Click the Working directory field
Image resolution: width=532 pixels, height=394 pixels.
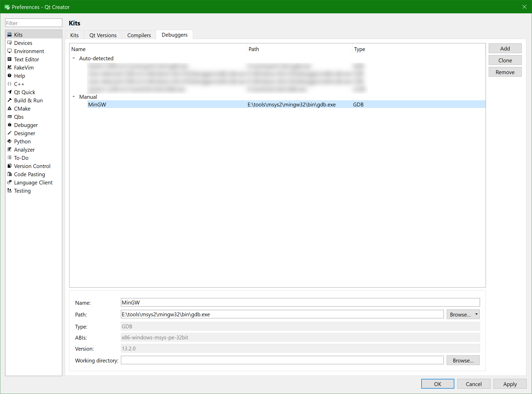click(282, 360)
